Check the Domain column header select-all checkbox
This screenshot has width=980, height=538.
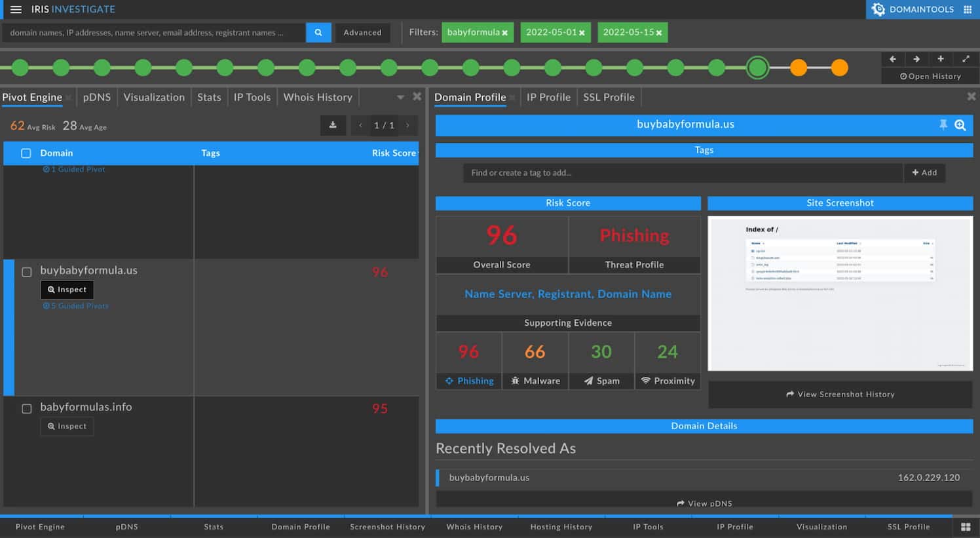pos(26,153)
